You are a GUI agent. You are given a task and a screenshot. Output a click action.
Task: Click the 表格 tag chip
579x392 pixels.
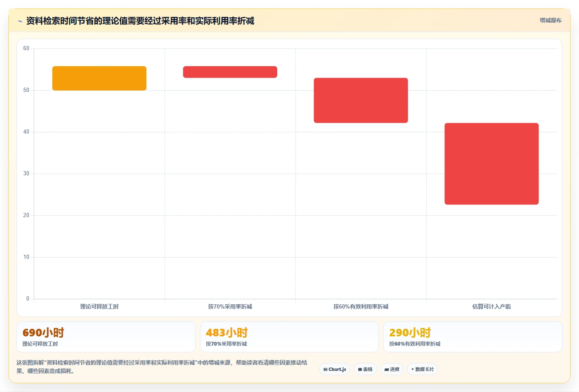click(x=365, y=369)
